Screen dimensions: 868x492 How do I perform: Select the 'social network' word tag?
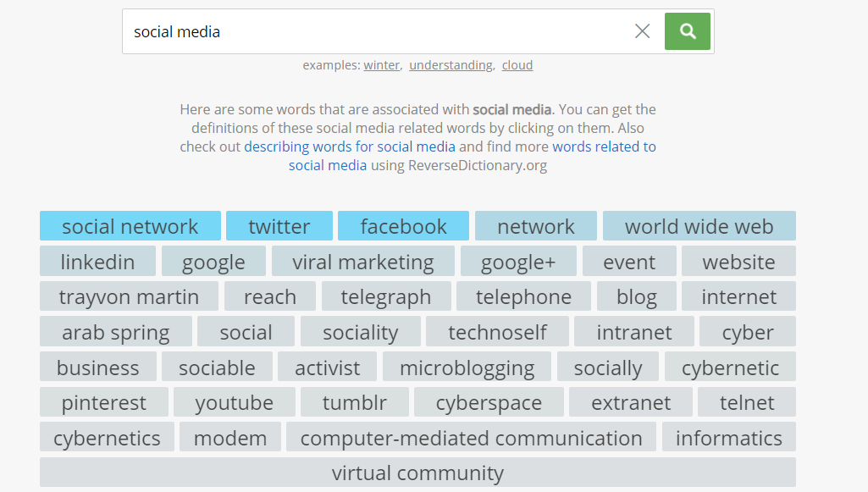[130, 226]
